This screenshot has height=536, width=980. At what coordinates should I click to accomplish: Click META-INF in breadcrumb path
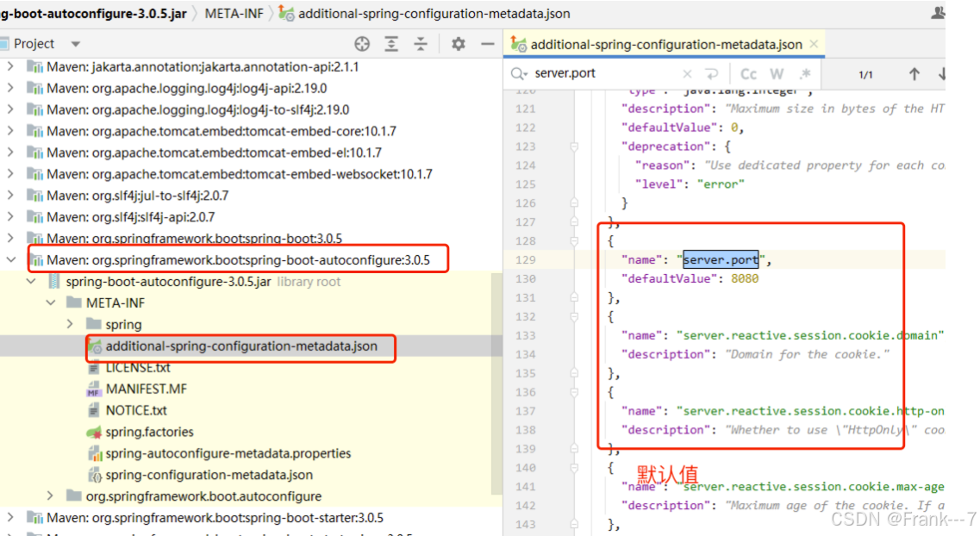pos(234,13)
